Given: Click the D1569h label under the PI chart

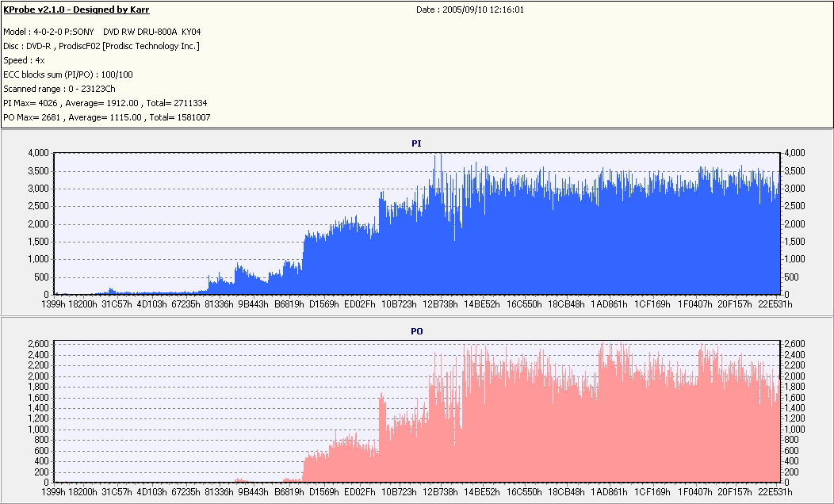Looking at the screenshot, I should click(x=323, y=304).
